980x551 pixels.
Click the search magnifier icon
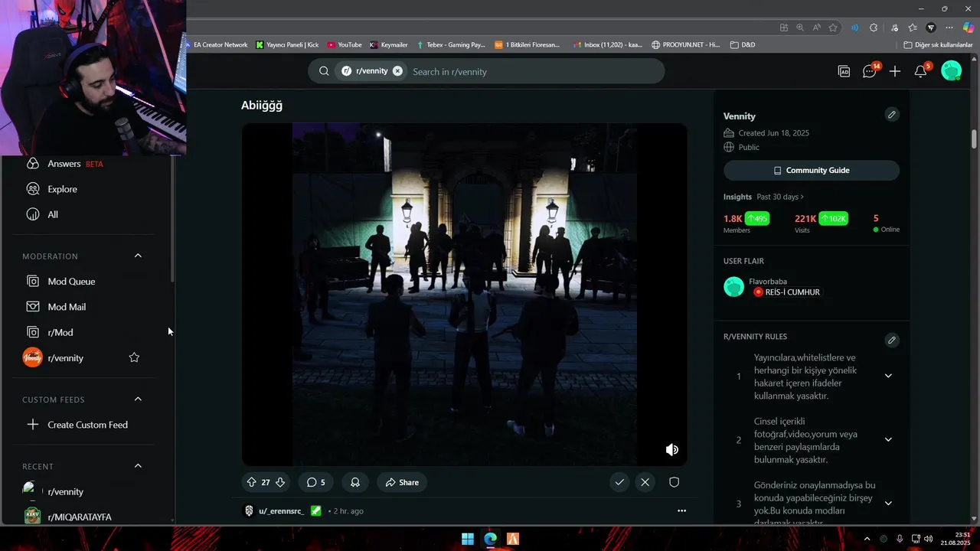324,71
